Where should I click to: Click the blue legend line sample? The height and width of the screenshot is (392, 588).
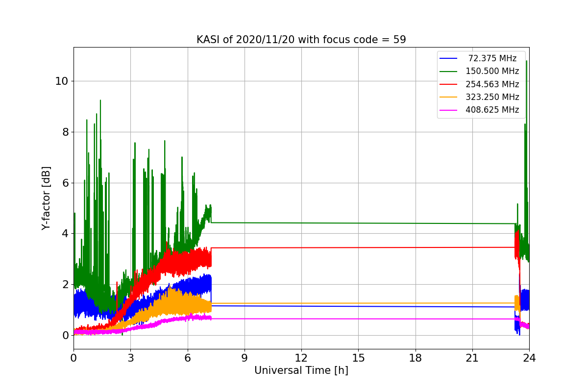pyautogui.click(x=449, y=58)
